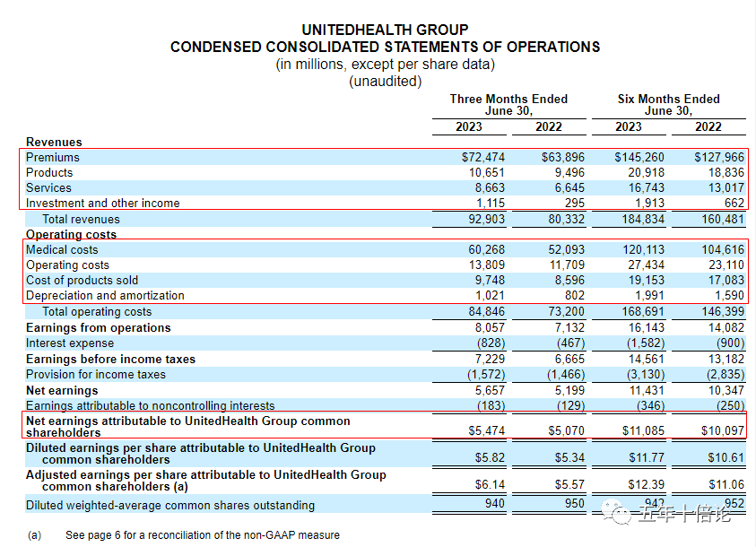Image resolution: width=756 pixels, height=547 pixels.
Task: Click Premiums value $127,966
Action: (x=719, y=158)
